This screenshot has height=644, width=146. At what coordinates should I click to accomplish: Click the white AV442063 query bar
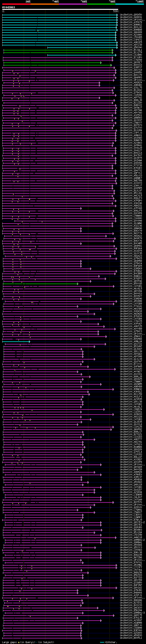[60, 9]
